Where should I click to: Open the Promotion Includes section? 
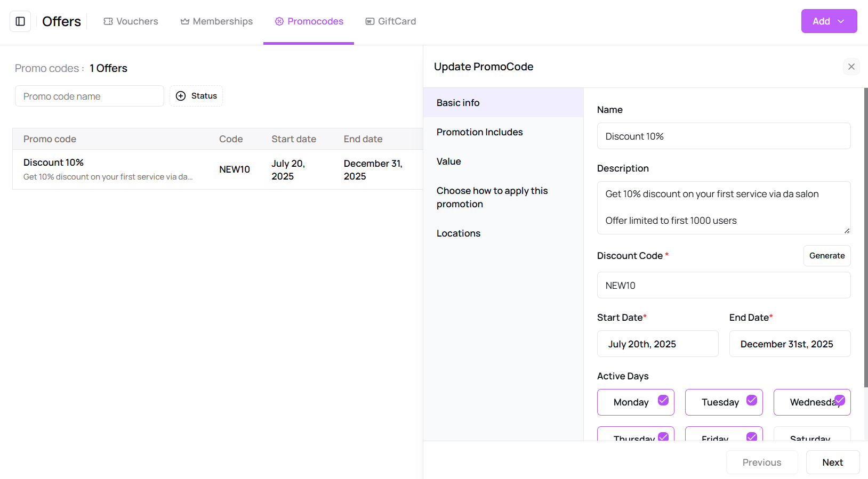tap(503, 132)
